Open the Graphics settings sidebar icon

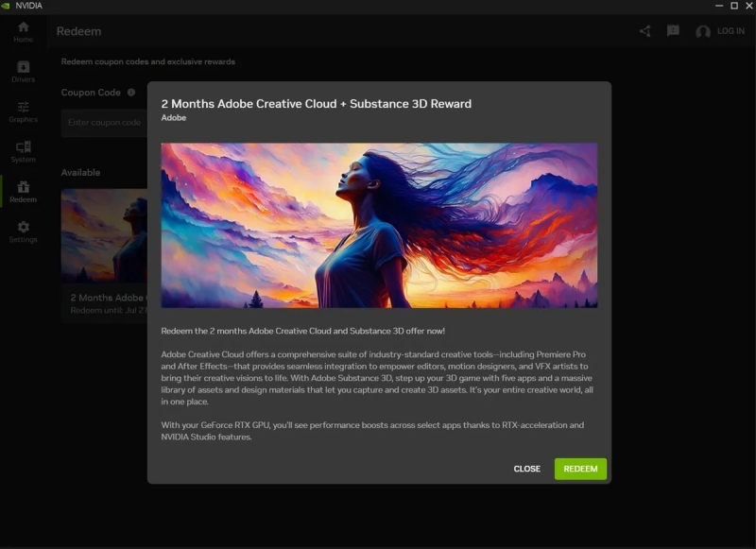[22, 112]
